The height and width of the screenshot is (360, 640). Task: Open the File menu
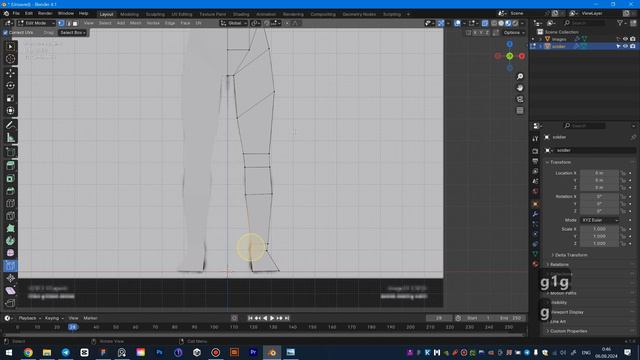[x=16, y=13]
